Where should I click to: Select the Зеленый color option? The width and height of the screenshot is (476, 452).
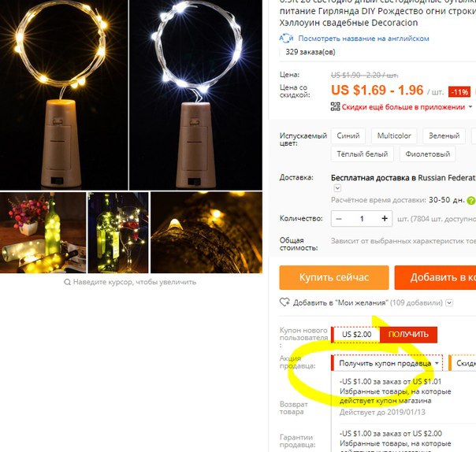click(444, 135)
